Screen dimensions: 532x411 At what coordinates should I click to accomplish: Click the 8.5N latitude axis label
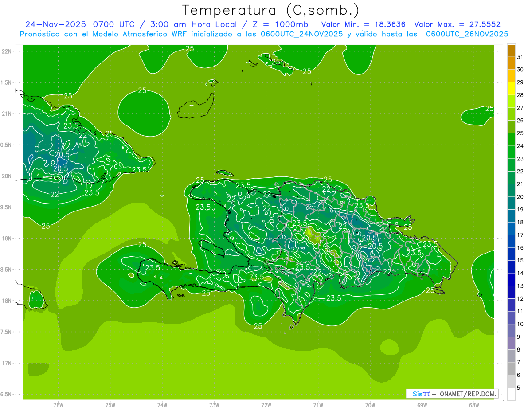tap(7, 270)
